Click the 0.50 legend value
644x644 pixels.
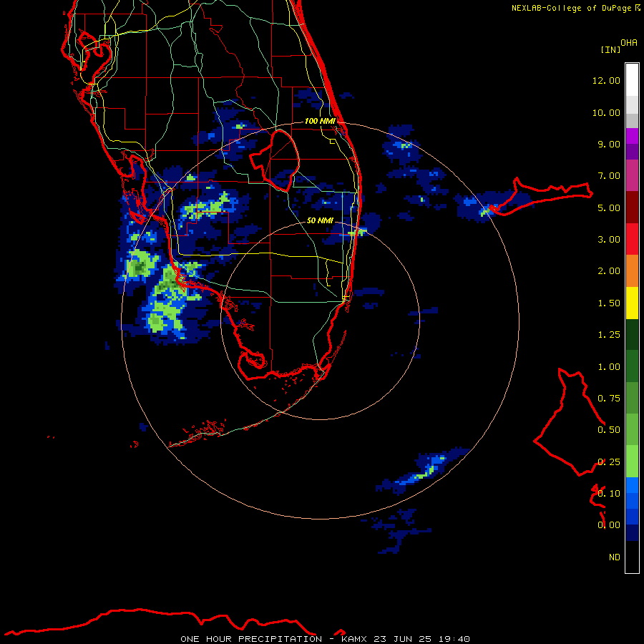(x=609, y=430)
